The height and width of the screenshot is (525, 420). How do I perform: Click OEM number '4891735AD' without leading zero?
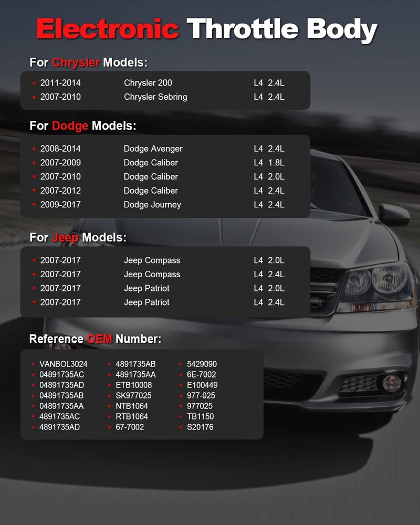click(x=60, y=427)
